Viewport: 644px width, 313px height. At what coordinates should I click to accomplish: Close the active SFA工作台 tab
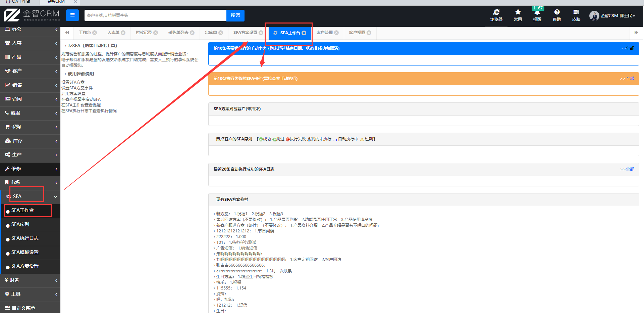[304, 33]
